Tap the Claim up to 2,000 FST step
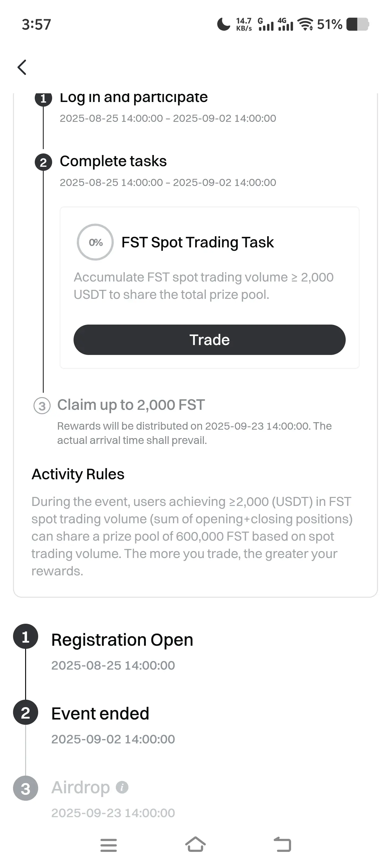391x868 pixels. click(131, 405)
